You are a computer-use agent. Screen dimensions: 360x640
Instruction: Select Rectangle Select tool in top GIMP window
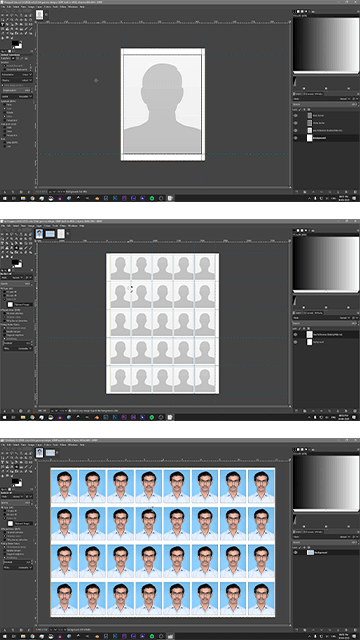coord(2,15)
